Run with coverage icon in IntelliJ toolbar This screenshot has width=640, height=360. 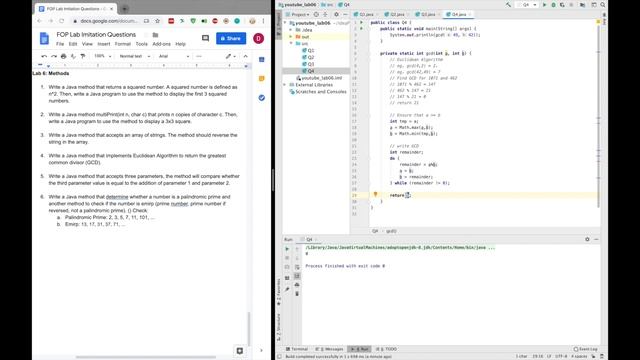click(562, 5)
